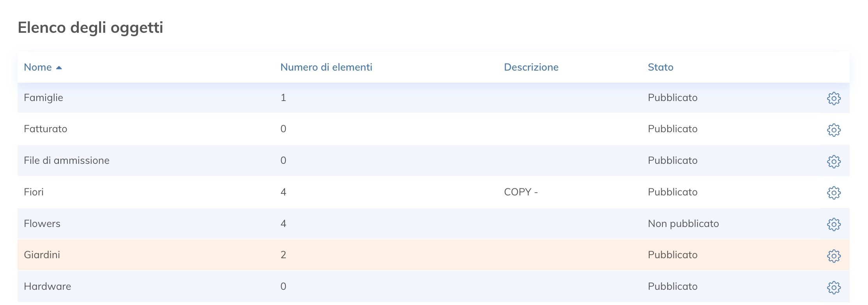Open settings gear for Giardini row

coord(833,255)
